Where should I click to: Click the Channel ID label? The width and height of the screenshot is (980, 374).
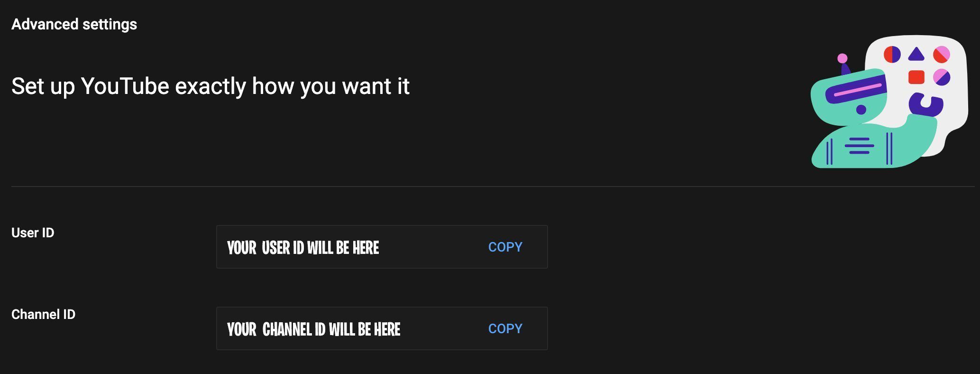tap(43, 314)
